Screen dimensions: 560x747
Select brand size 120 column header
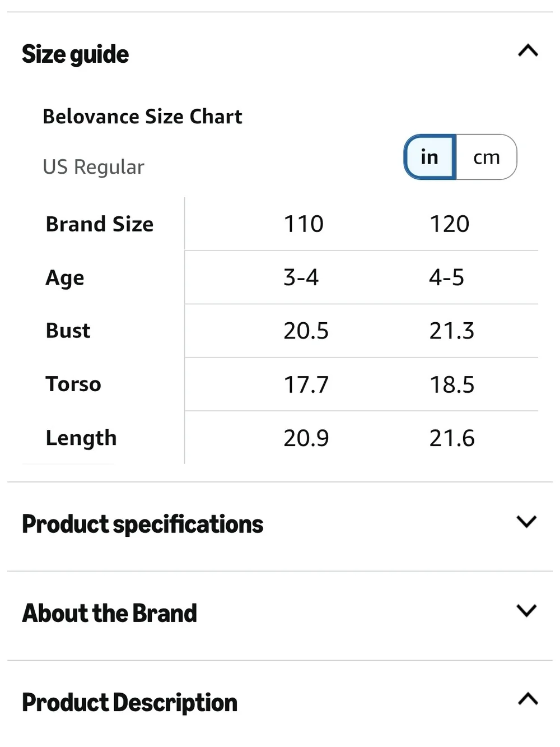(449, 224)
